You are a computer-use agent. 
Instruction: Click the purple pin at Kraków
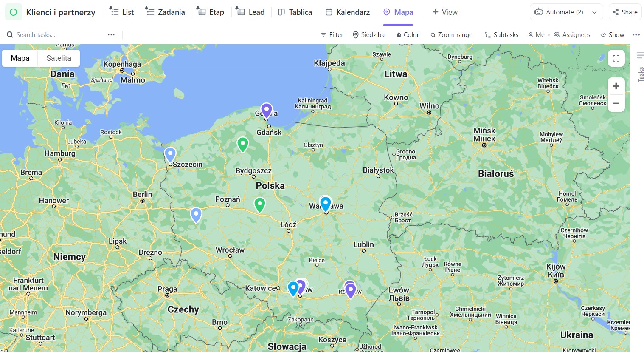click(x=301, y=287)
